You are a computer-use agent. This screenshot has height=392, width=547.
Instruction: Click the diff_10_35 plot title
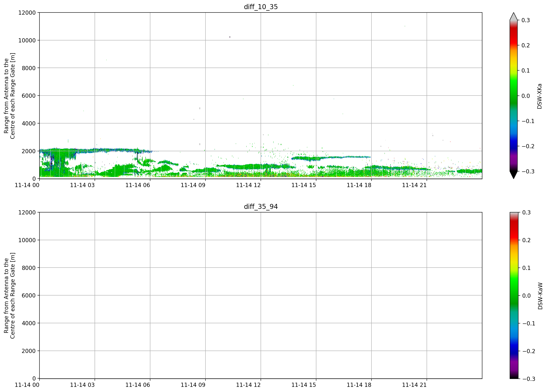click(261, 7)
